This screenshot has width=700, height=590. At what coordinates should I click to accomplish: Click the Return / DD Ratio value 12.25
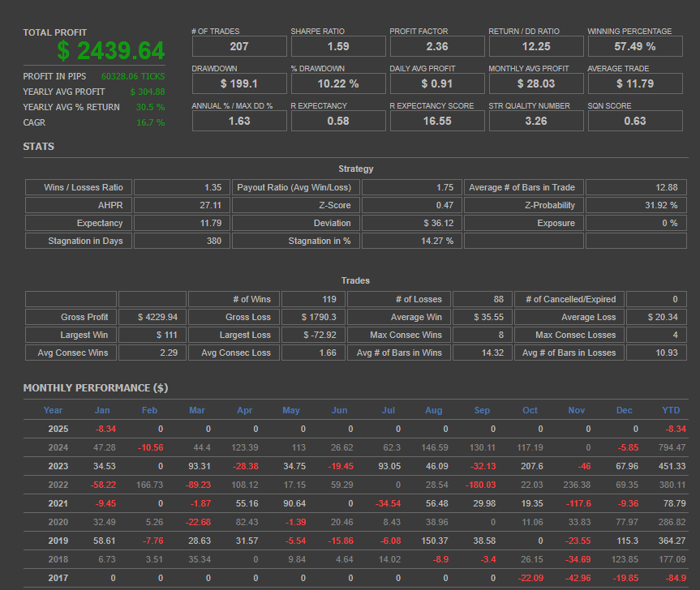point(536,46)
